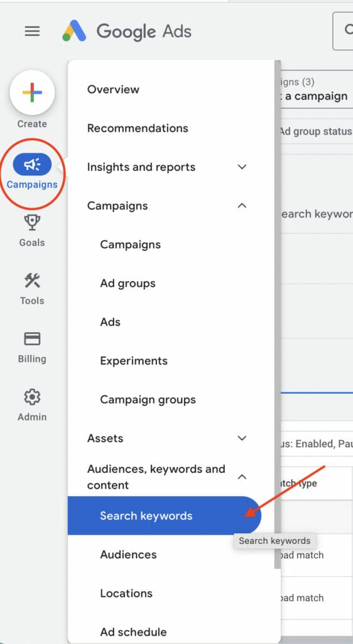Click the Google Ads title text
The image size is (353, 644).
coord(144,31)
